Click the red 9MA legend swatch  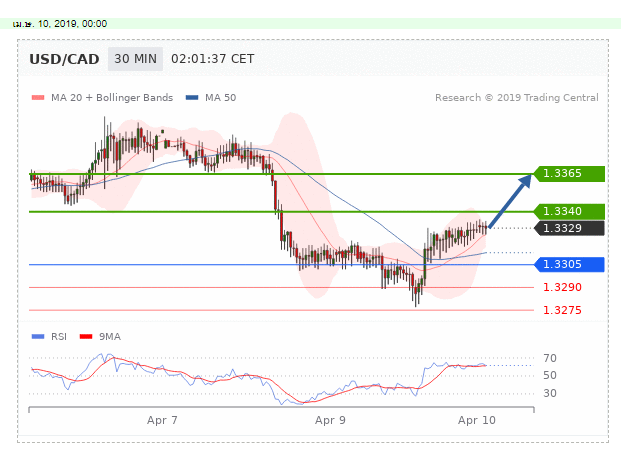(x=86, y=337)
